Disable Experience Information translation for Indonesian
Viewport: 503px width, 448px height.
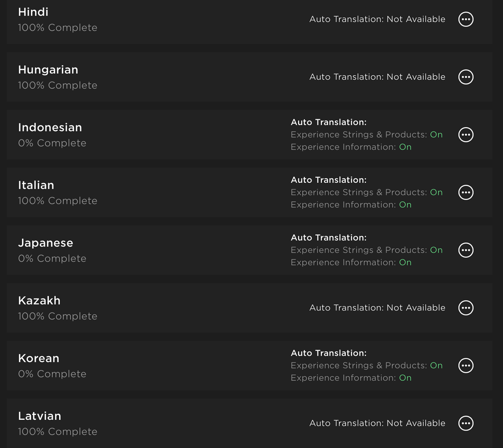point(405,147)
